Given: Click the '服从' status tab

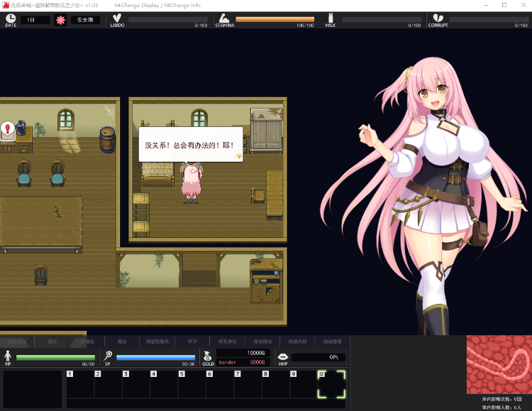Looking at the screenshot, I should [x=122, y=341].
